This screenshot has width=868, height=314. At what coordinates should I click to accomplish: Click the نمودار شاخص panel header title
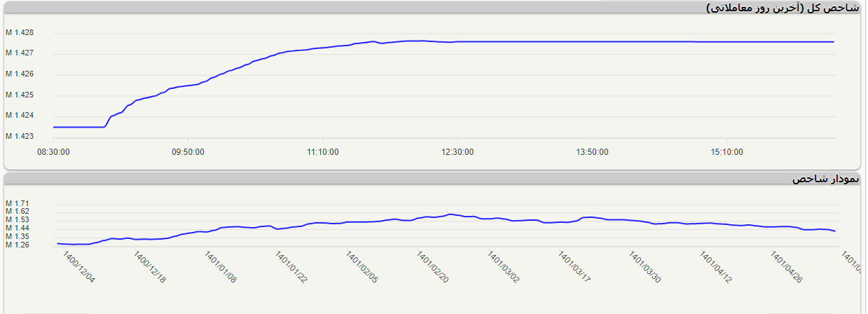(x=825, y=179)
